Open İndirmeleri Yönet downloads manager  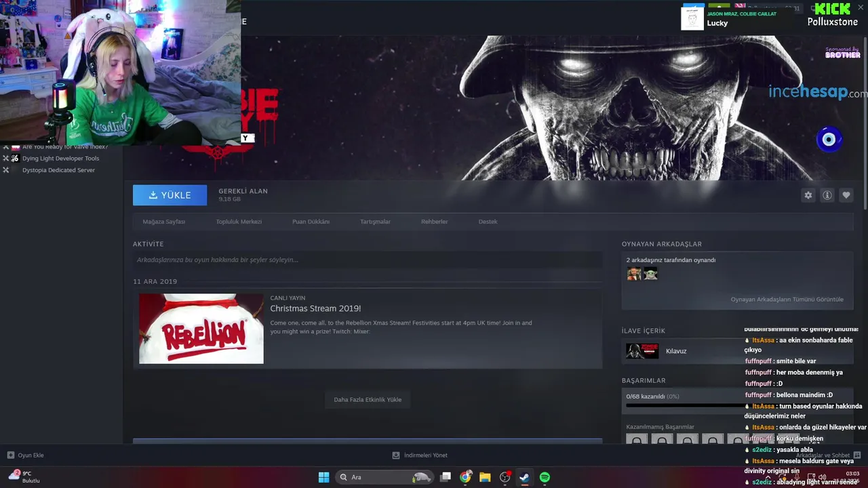420,455
